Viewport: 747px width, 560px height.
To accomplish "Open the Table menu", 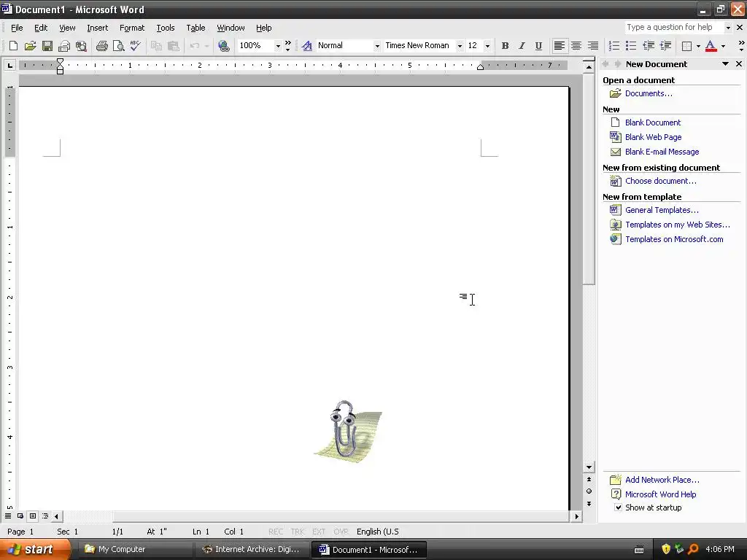I will tap(196, 28).
